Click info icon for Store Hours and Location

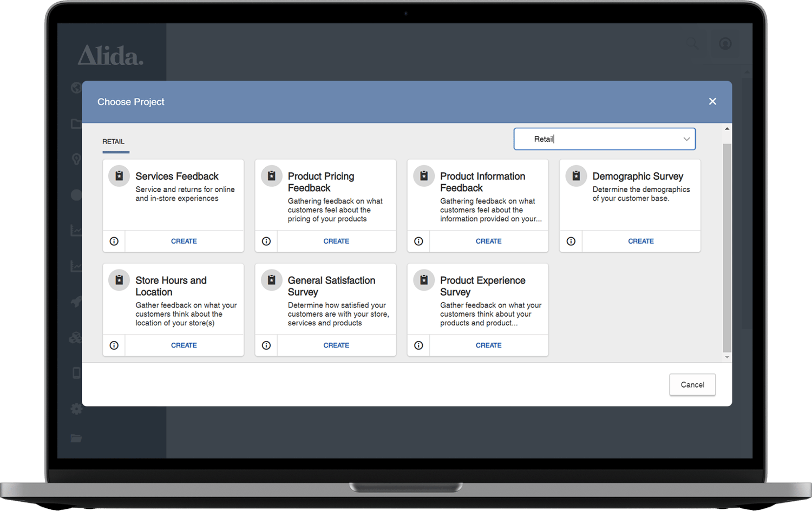tap(114, 345)
